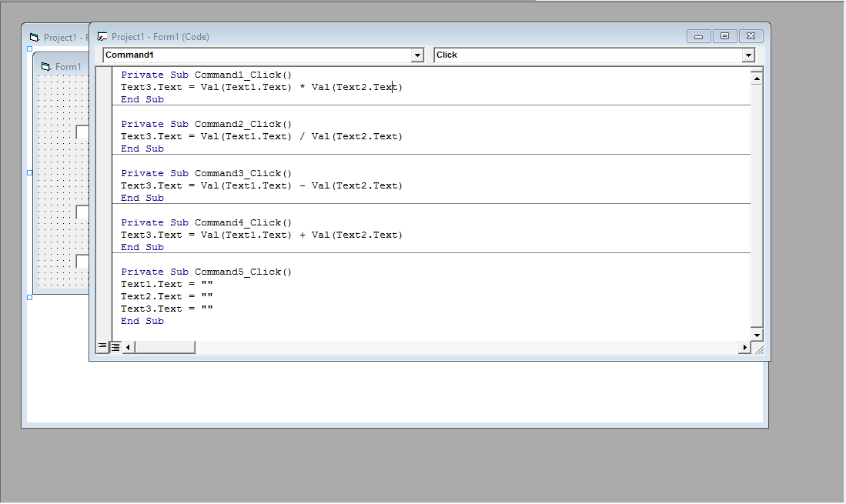Screen dimensions: 846x504
Task: Click the 'Text2.Text = ""' line
Action: coord(167,296)
